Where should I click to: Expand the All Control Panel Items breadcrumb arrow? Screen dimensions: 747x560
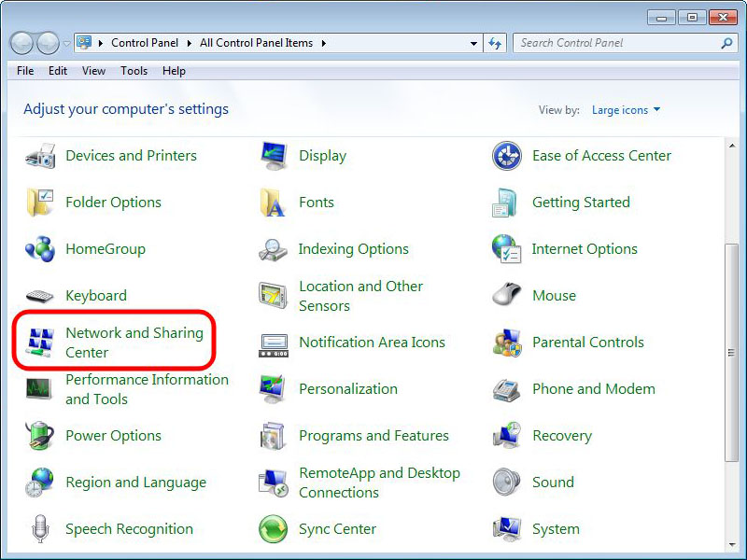click(323, 43)
